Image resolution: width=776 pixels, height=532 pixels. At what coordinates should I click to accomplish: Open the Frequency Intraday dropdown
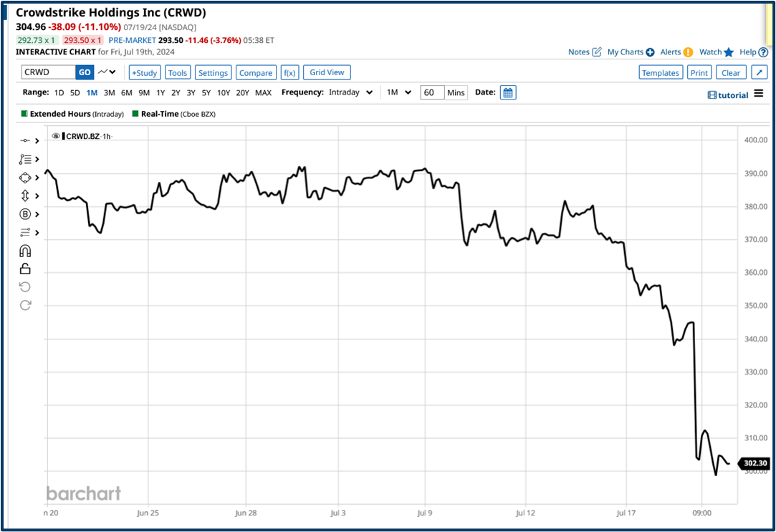tap(350, 92)
